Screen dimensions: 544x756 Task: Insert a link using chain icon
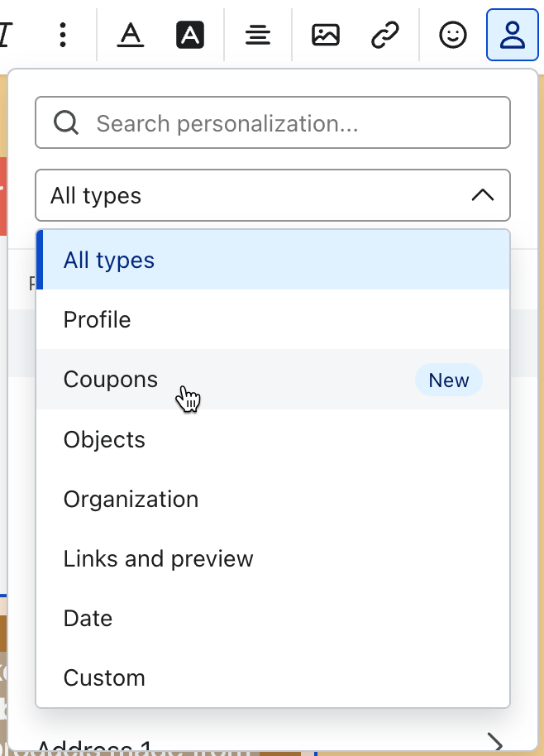(384, 35)
